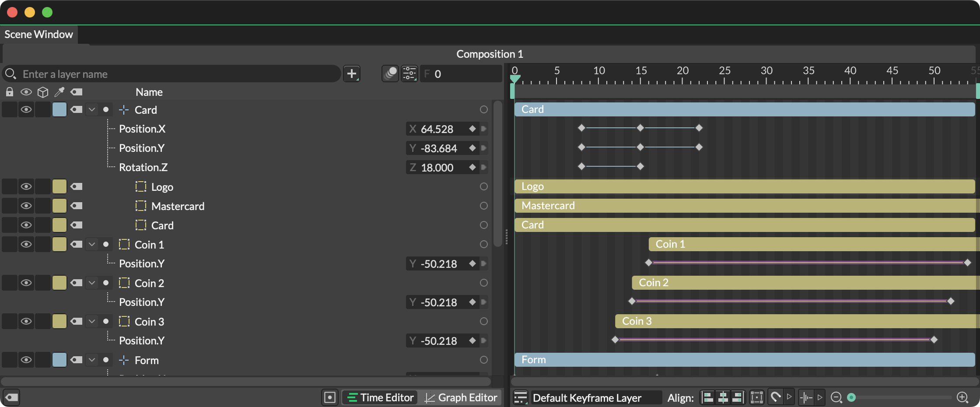Click the magnet snapping icon
This screenshot has height=407, width=980.
click(x=775, y=397)
